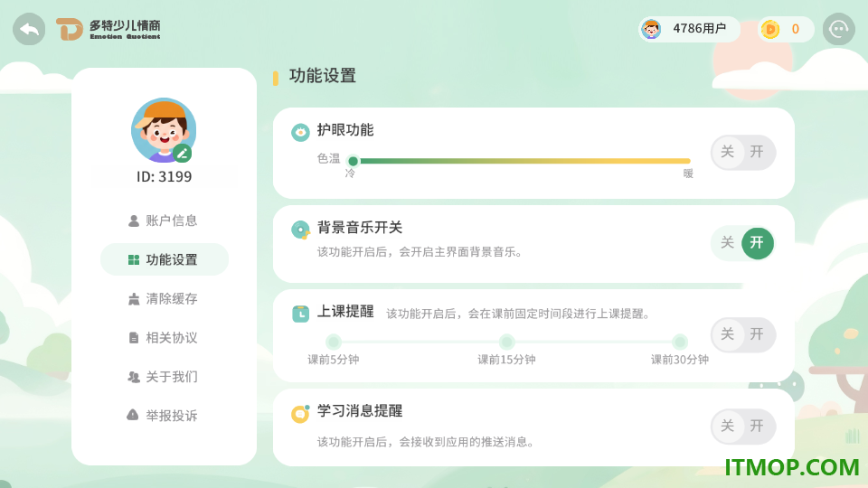Click the profile avatar picture
This screenshot has height=488, width=868.
pos(164,130)
